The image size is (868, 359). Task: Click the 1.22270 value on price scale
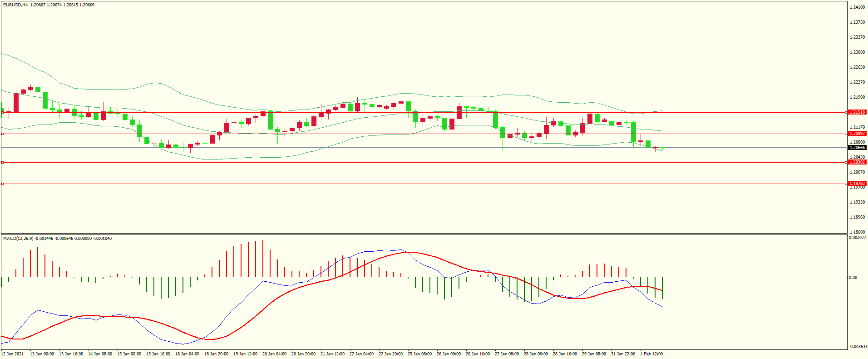857,82
